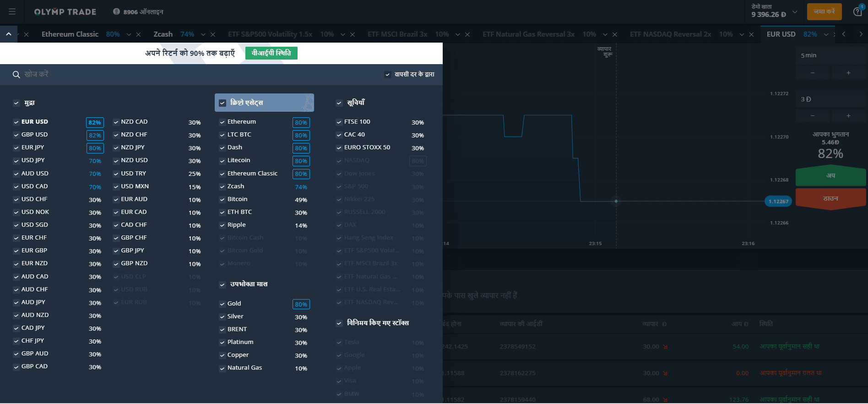Click the 5 min duration field

[830, 55]
